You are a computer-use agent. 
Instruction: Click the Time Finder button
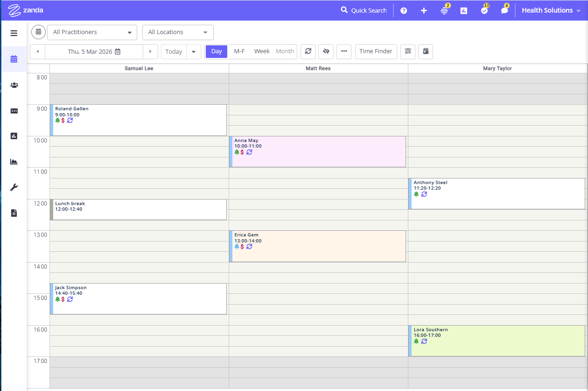(x=376, y=51)
